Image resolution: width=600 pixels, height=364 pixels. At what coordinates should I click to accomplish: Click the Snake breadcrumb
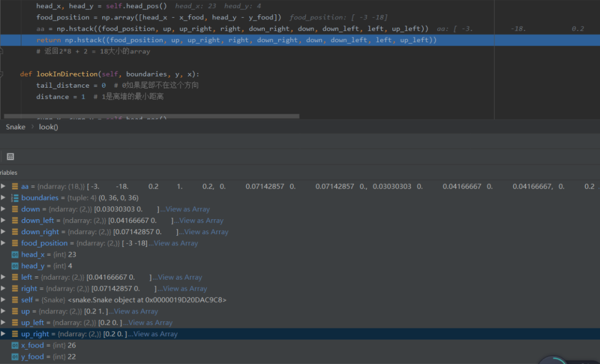coord(16,127)
